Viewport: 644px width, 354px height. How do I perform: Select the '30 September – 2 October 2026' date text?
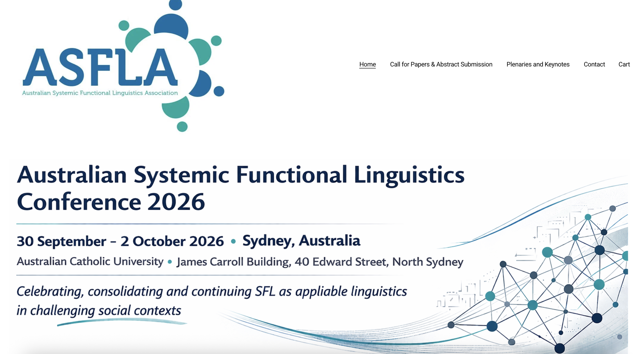(120, 241)
